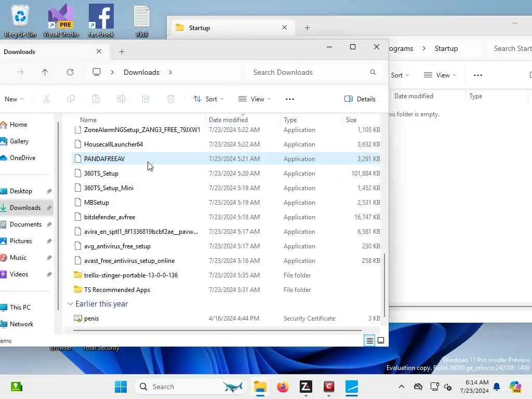This screenshot has height=399, width=532.
Task: Click the vertical scrollbar in file list
Action: point(384,285)
